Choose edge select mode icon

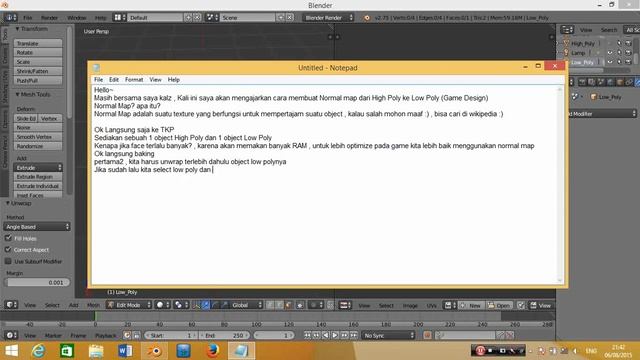pyautogui.click(x=279, y=305)
